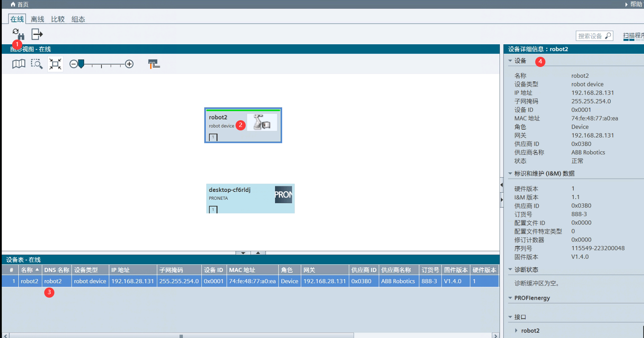Expand the PROFIenergy section
The image size is (644, 338).
click(510, 298)
